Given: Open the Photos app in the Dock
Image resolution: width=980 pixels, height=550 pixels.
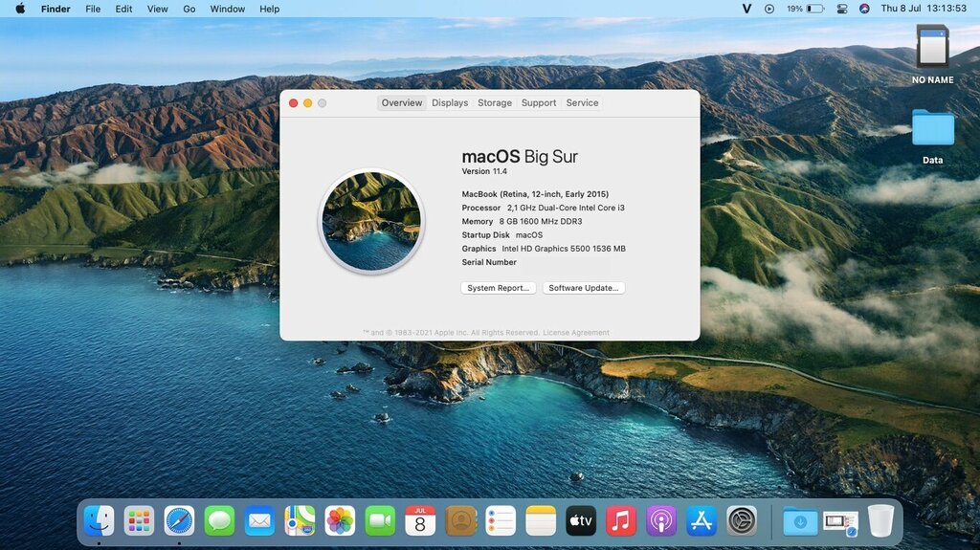Looking at the screenshot, I should 340,520.
